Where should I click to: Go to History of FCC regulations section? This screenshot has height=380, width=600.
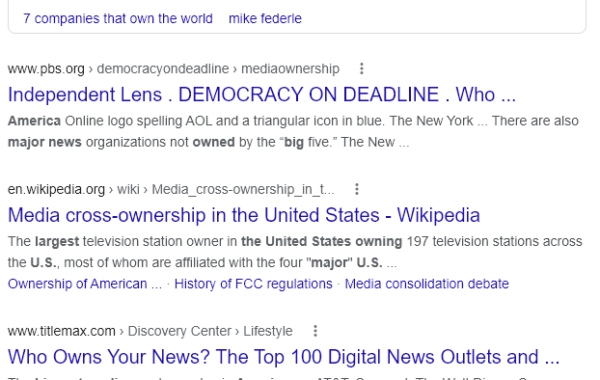click(253, 284)
